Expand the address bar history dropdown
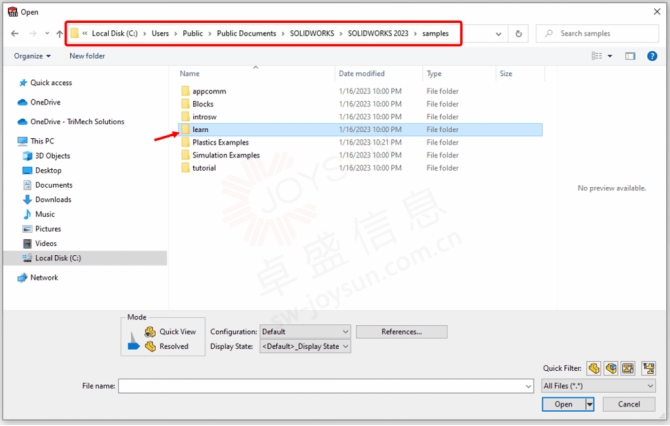 (498, 34)
